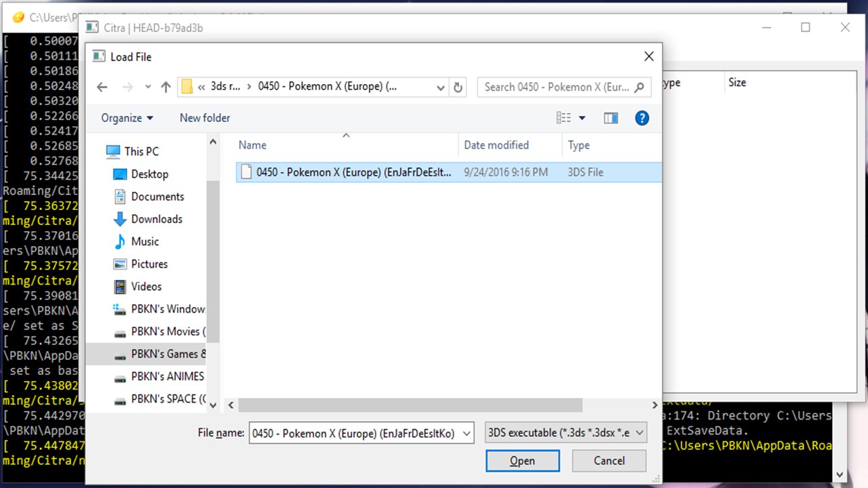Click the Up one level arrow
This screenshot has width=868, height=488.
tap(165, 87)
